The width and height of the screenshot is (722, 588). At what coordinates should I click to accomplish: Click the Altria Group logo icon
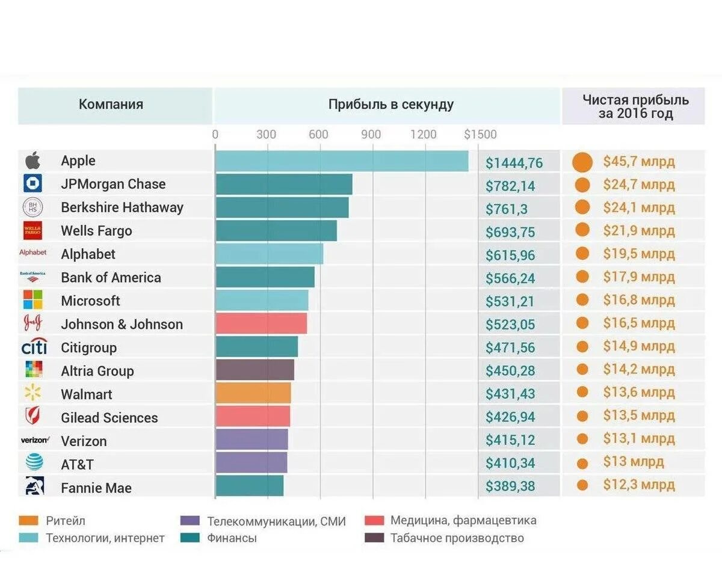tap(34, 370)
